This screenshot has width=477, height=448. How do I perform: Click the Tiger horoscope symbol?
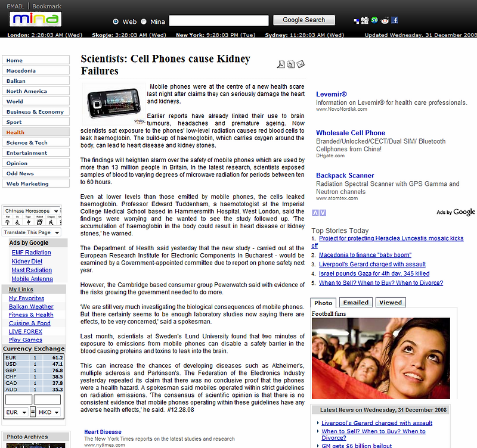click(28, 222)
